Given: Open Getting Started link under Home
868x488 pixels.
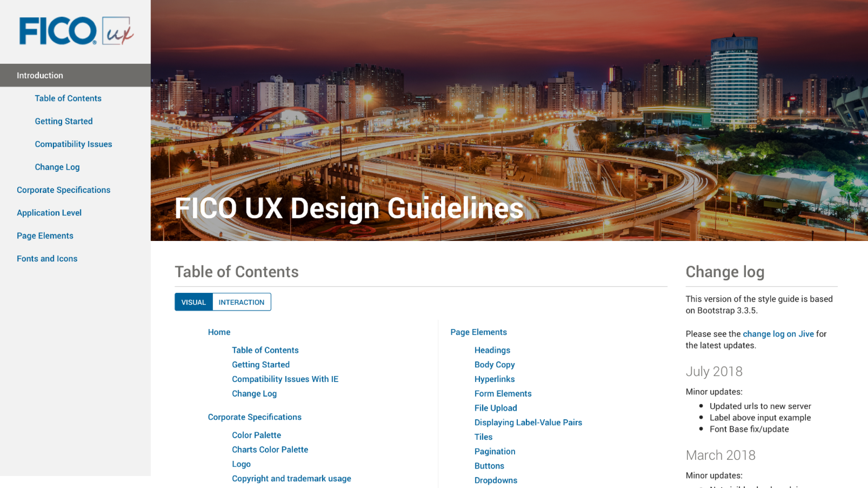Looking at the screenshot, I should [x=261, y=365].
